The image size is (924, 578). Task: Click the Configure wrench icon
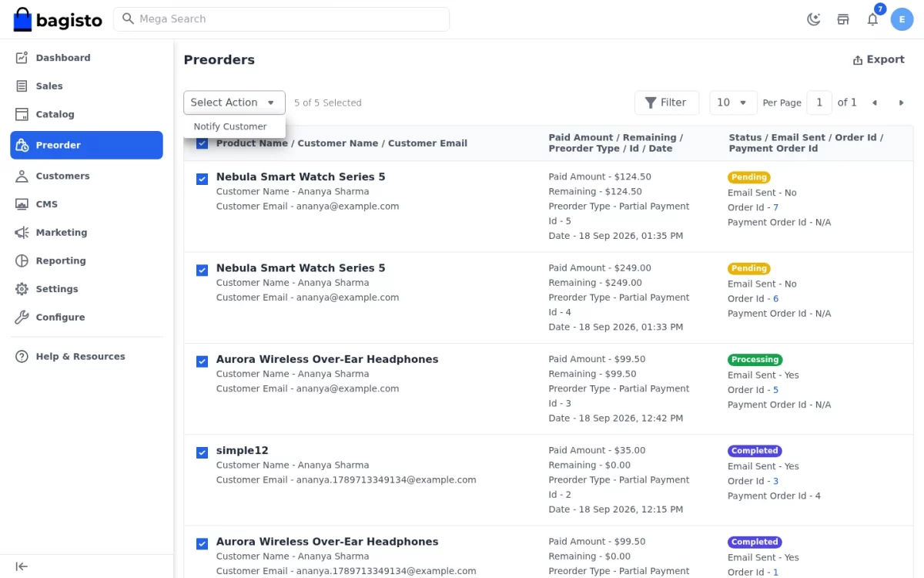[22, 317]
